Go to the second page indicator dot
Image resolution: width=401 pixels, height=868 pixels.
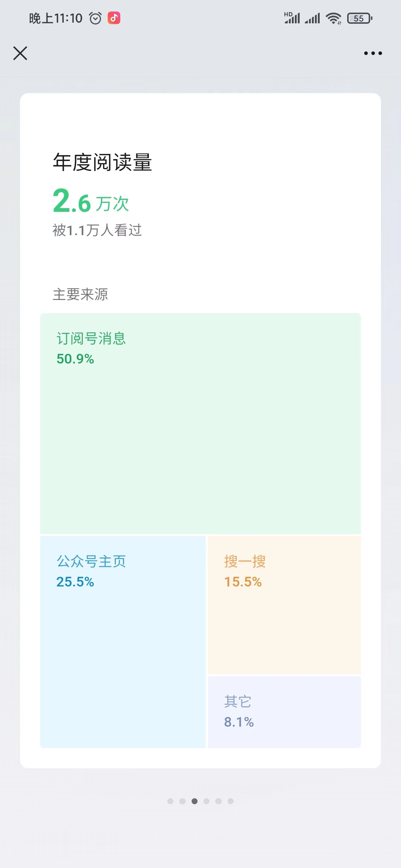pos(182,801)
